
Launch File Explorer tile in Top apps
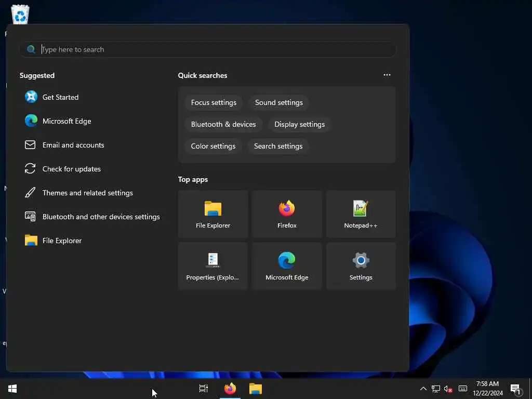(x=212, y=214)
